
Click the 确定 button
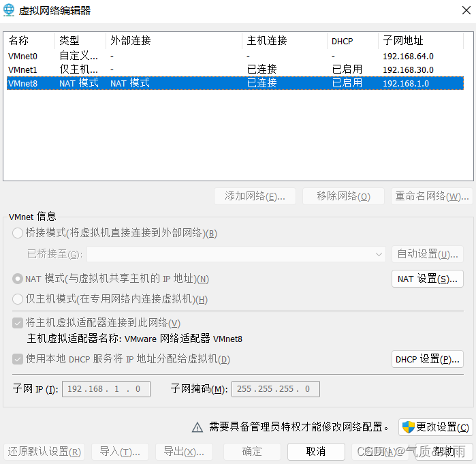pyautogui.click(x=252, y=452)
